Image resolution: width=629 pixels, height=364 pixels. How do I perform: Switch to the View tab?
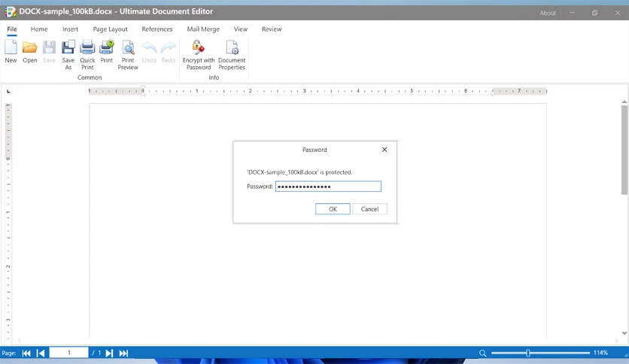[x=241, y=29]
